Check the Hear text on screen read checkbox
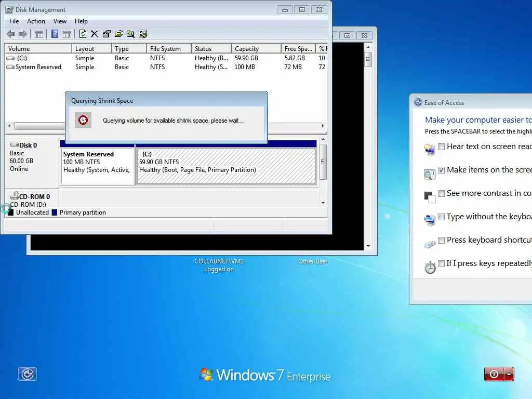This screenshot has width=532, height=399. [x=441, y=147]
